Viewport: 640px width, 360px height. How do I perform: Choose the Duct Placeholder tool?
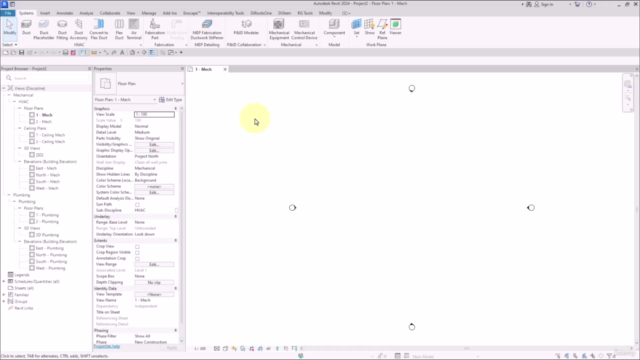pos(44,29)
